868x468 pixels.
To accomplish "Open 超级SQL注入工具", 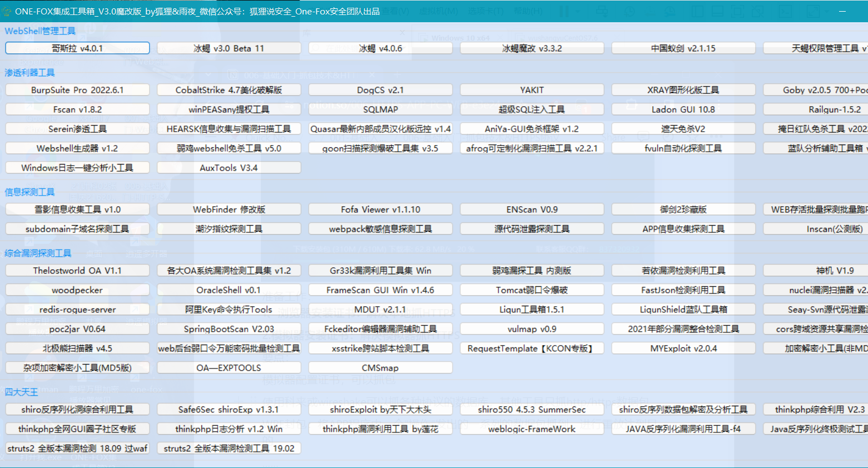I will click(532, 109).
